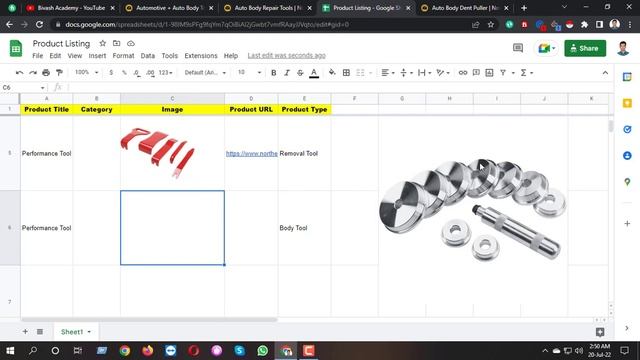Open the northerntool product URL link

pos(251,153)
